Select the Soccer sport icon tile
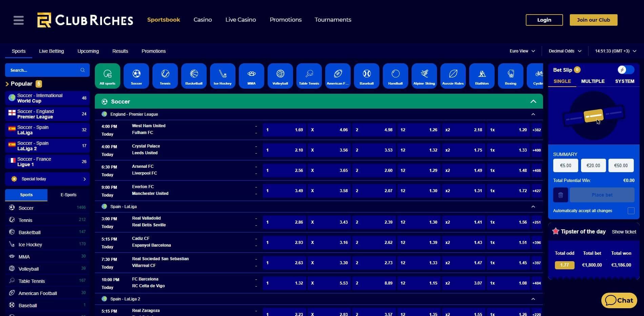The height and width of the screenshot is (316, 644). point(136,76)
